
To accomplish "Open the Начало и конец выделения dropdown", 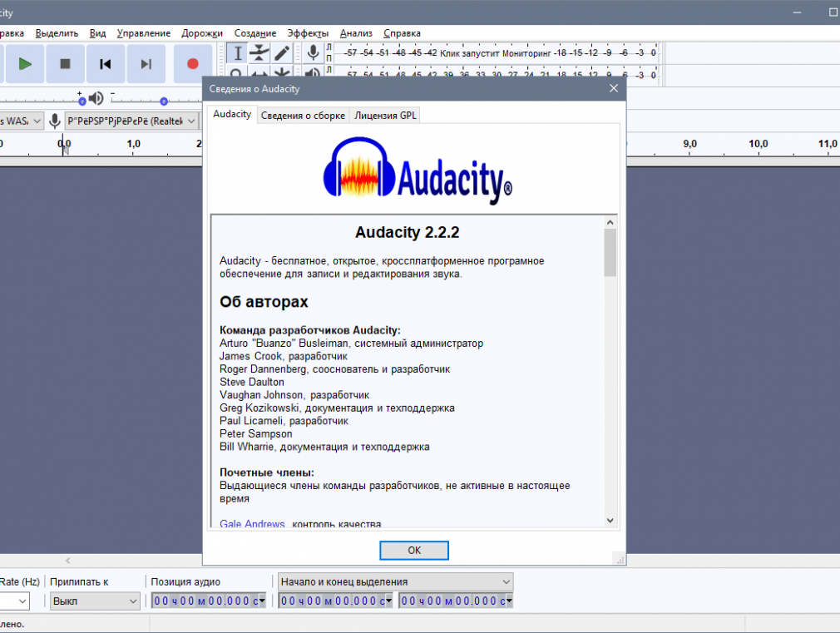I will pos(395,581).
